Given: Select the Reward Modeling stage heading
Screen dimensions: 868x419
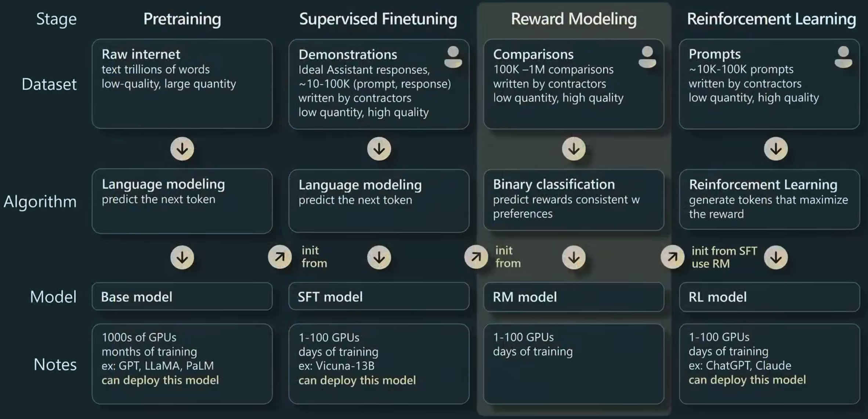Looking at the screenshot, I should 574,19.
